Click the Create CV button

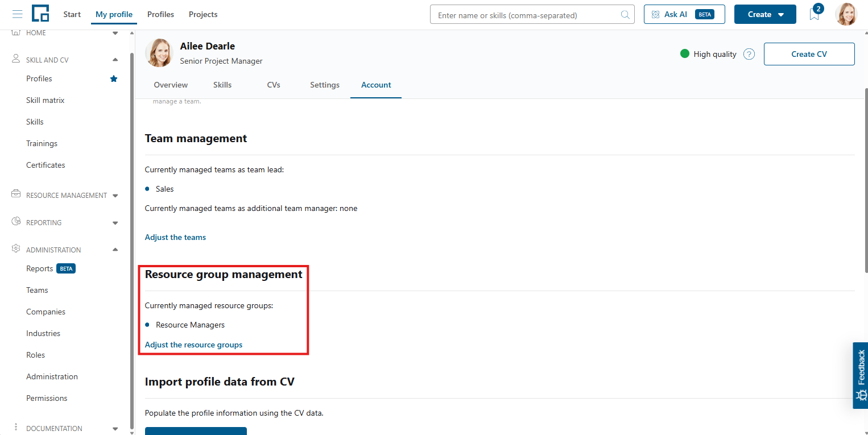[x=809, y=54]
